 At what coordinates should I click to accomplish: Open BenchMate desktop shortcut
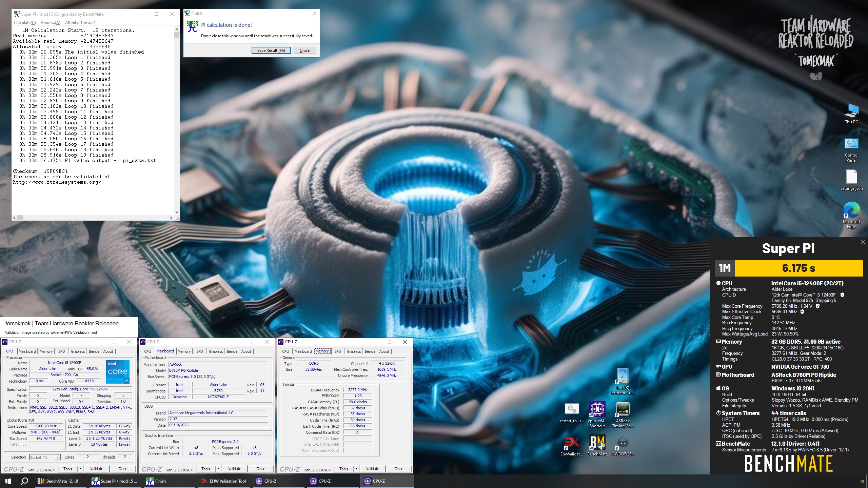[x=597, y=446]
